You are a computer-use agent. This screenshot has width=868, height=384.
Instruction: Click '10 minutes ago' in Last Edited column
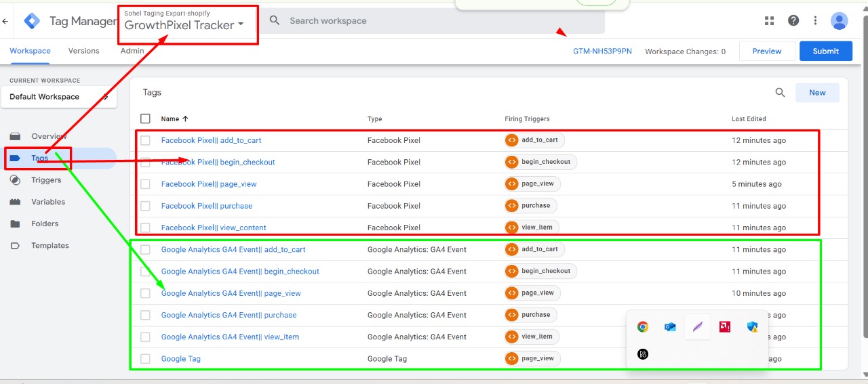pyautogui.click(x=759, y=293)
